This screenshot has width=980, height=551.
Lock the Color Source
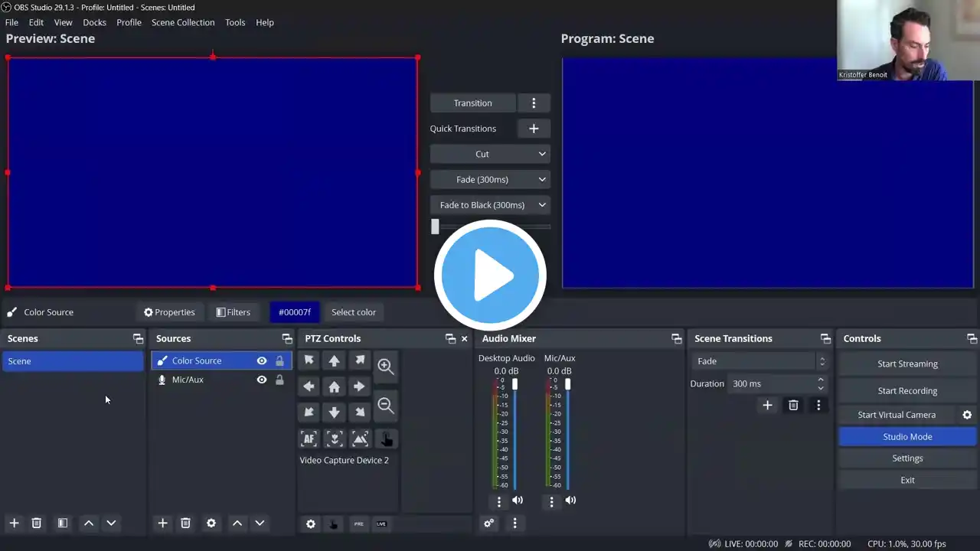pyautogui.click(x=279, y=360)
